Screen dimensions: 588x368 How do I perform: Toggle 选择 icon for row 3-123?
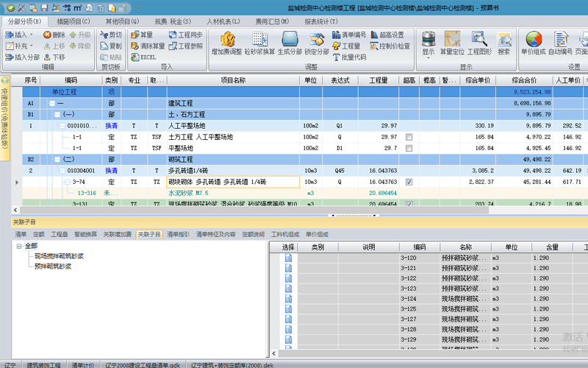pos(288,289)
